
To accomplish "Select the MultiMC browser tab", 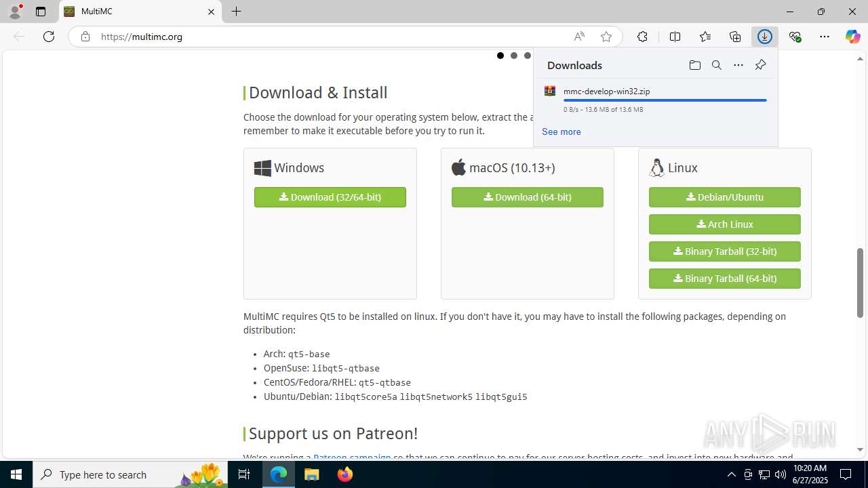I will [140, 12].
